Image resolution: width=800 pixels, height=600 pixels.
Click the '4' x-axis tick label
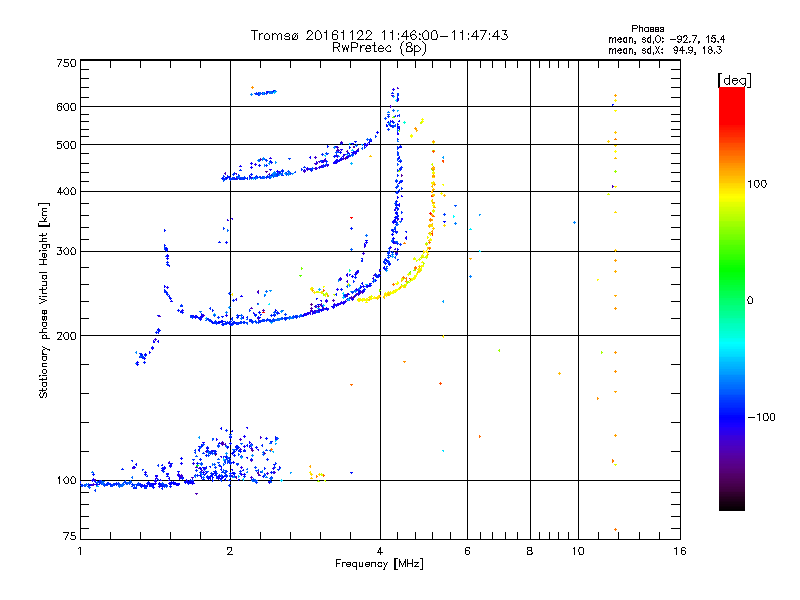(x=380, y=551)
